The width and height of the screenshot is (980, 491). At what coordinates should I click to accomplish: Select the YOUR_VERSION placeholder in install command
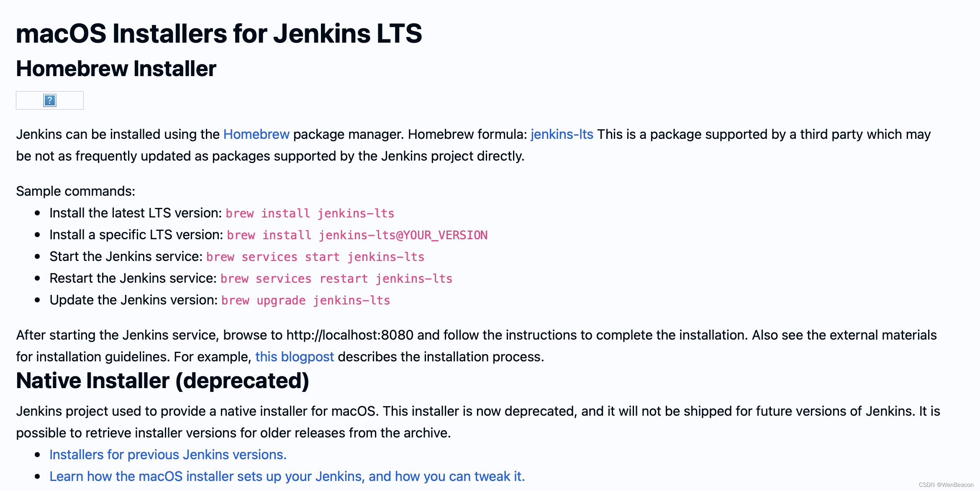[446, 235]
